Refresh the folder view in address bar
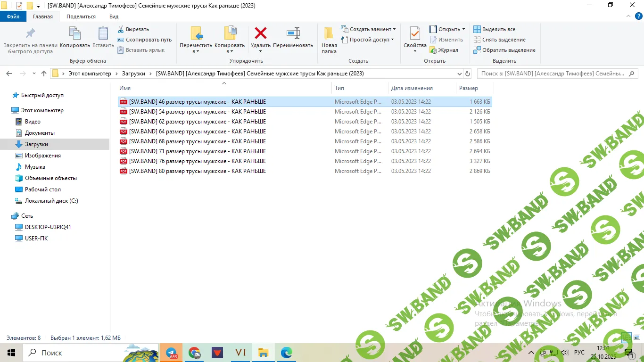The height and width of the screenshot is (362, 644). click(468, 74)
